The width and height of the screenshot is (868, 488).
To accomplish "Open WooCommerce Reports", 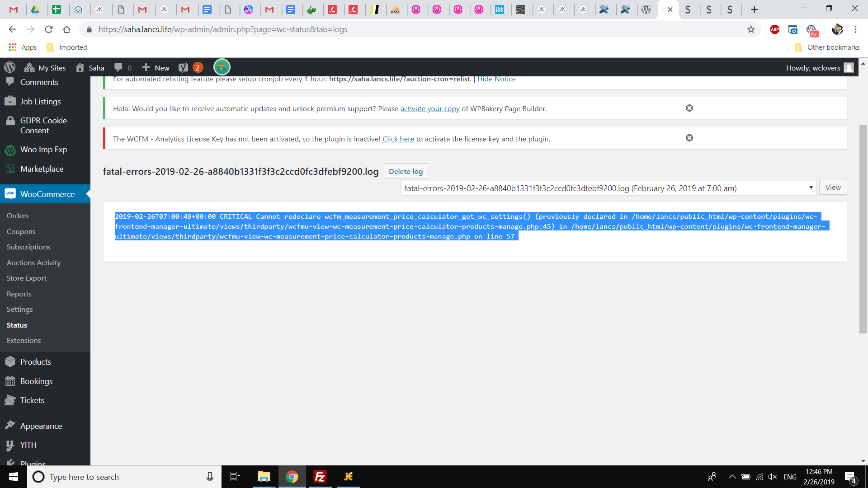I will click(19, 294).
